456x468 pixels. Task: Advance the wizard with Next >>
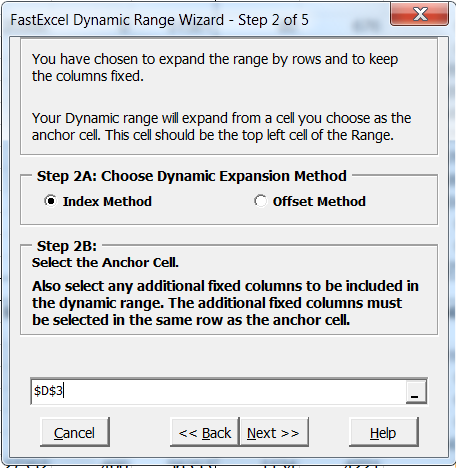[x=274, y=432]
